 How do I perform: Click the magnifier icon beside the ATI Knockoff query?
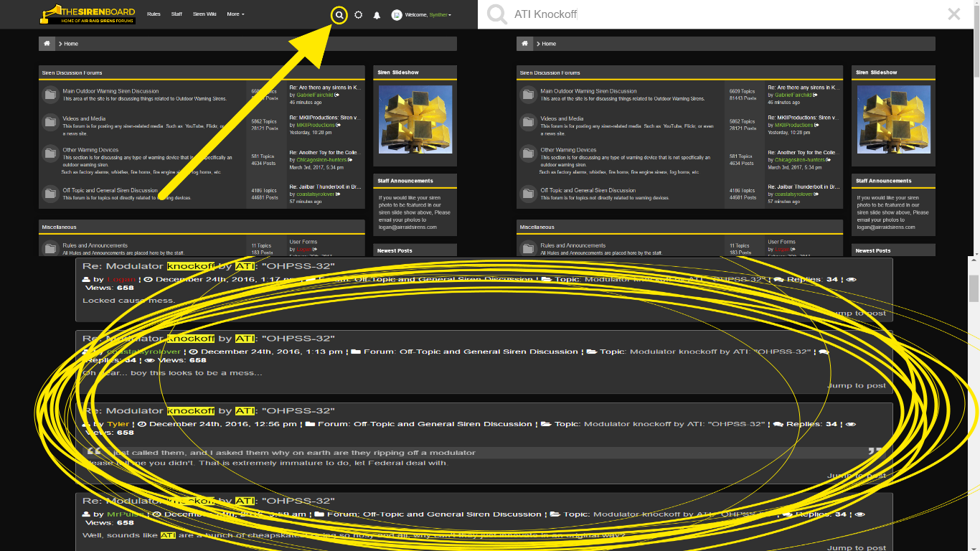[x=496, y=14]
